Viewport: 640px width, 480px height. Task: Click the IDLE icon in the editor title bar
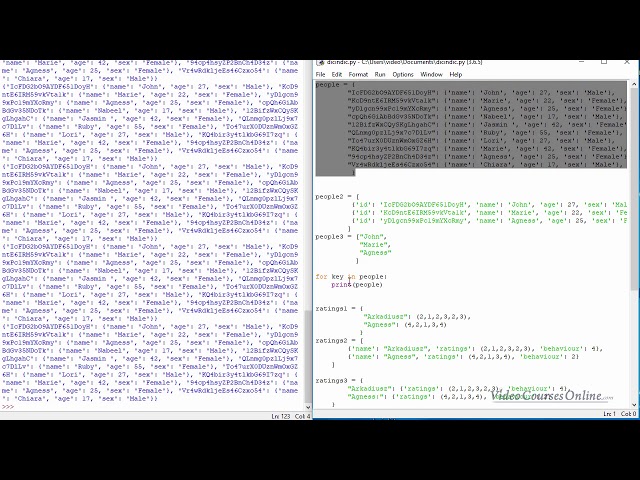tap(320, 62)
